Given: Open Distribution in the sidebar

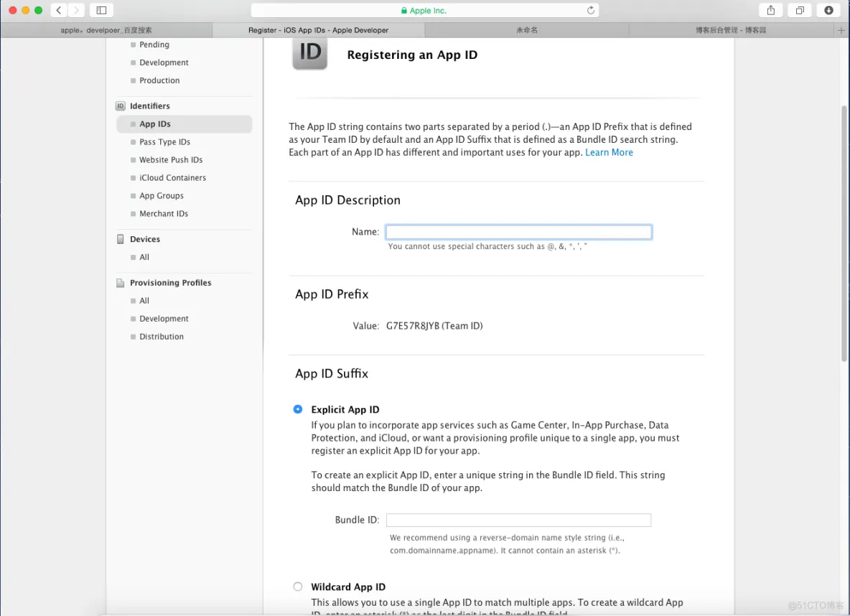Looking at the screenshot, I should pyautogui.click(x=162, y=336).
